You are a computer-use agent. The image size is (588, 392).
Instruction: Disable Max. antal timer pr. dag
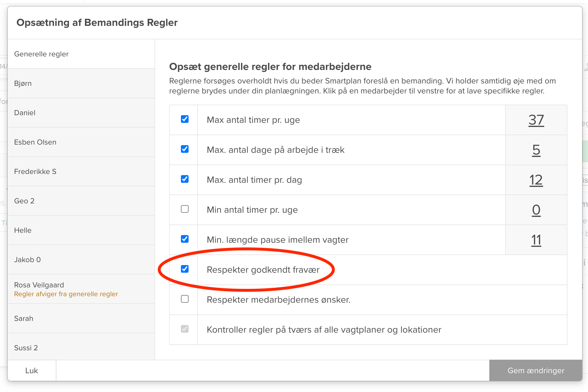point(185,179)
